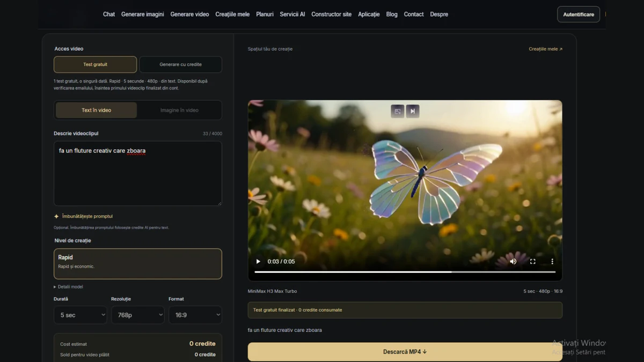Open the Contact page from navigation
The image size is (644, 362).
click(414, 14)
